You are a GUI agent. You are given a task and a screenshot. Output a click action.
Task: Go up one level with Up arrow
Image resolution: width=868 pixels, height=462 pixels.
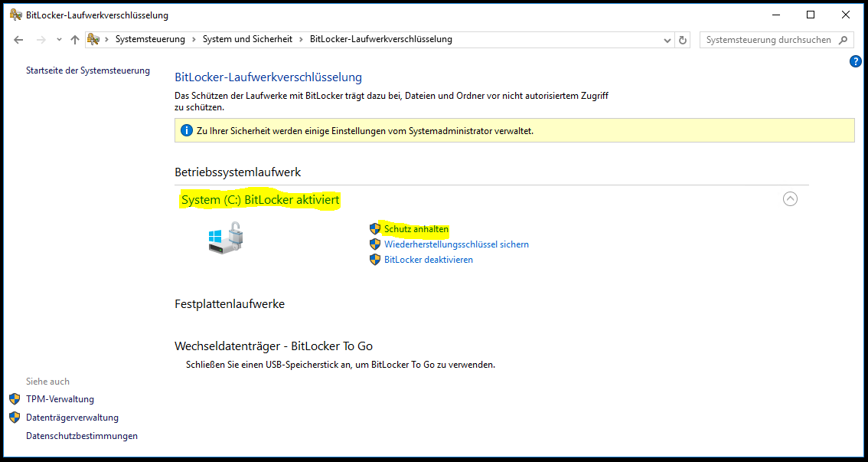[75, 40]
